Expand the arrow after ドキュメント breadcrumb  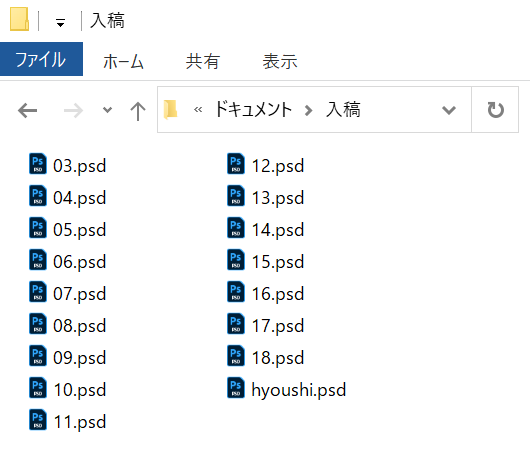[308, 110]
